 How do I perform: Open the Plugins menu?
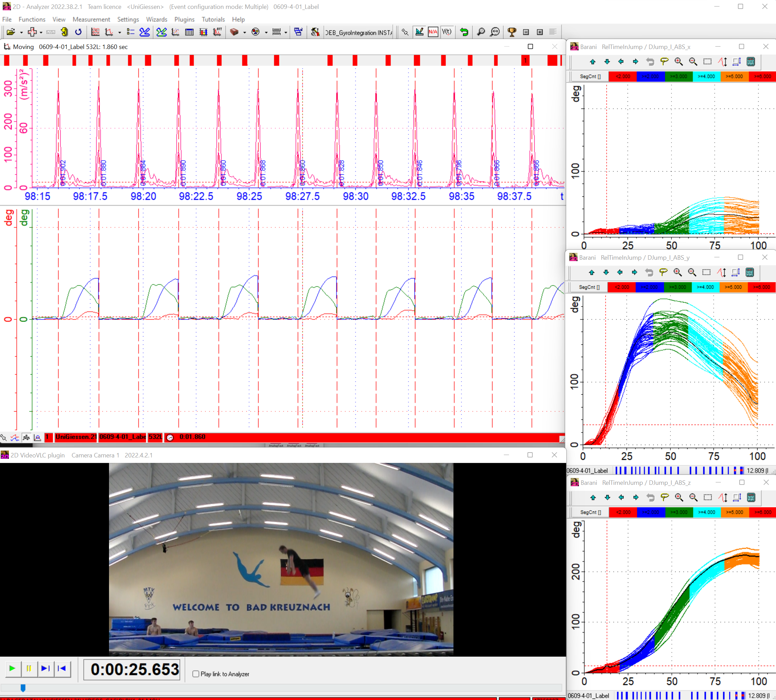click(184, 19)
